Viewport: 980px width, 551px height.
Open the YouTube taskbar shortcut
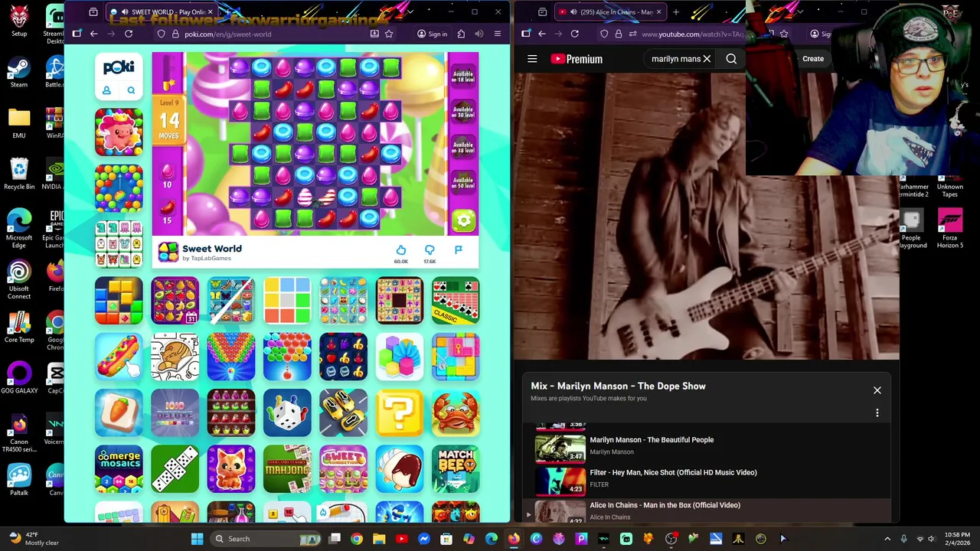[x=401, y=539]
